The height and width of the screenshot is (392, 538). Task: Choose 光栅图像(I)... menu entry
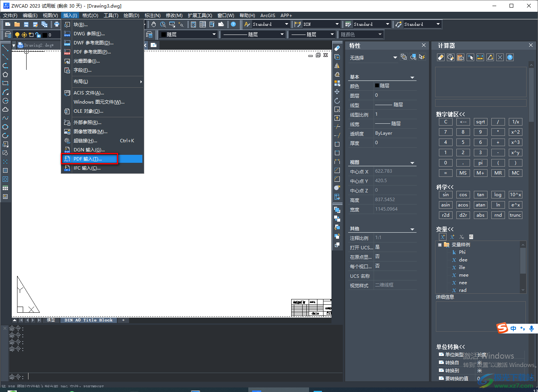[x=103, y=61]
